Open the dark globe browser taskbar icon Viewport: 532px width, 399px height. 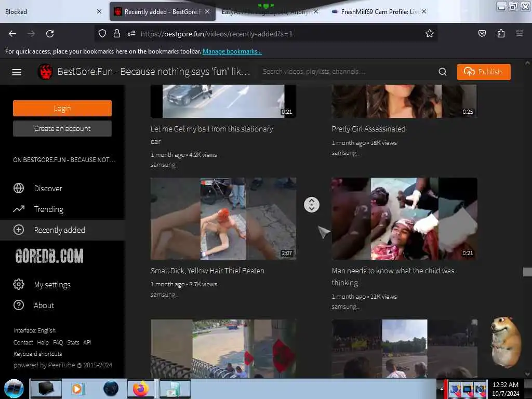111,389
